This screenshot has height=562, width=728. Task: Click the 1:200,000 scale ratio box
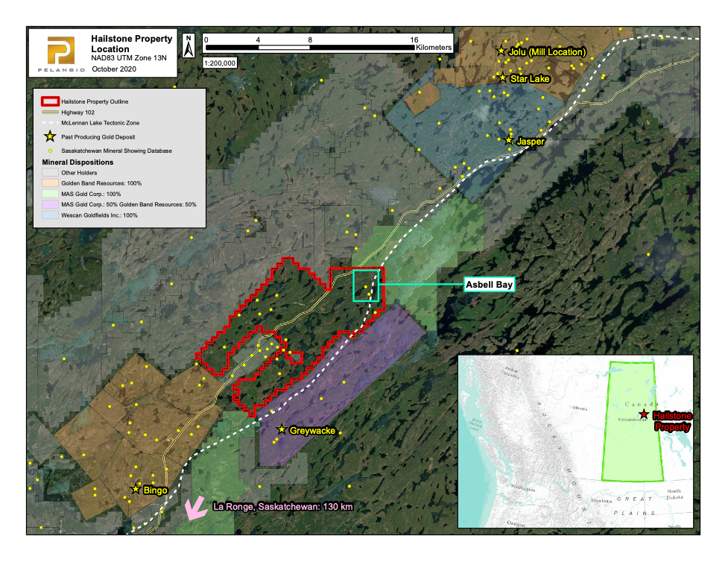(x=220, y=63)
